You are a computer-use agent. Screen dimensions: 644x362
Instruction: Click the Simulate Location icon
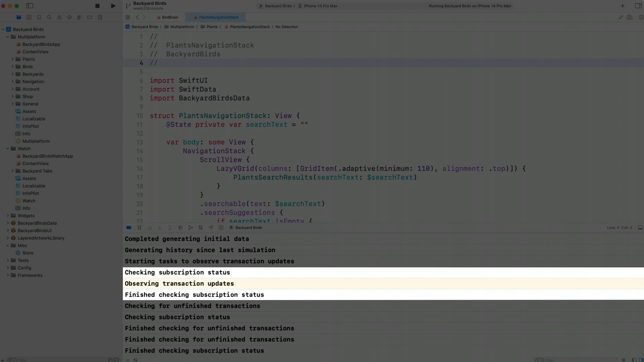[211, 228]
